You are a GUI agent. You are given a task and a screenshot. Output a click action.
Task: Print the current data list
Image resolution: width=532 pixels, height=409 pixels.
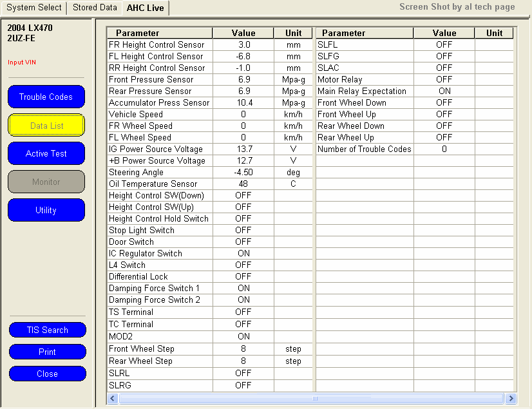[47, 352]
